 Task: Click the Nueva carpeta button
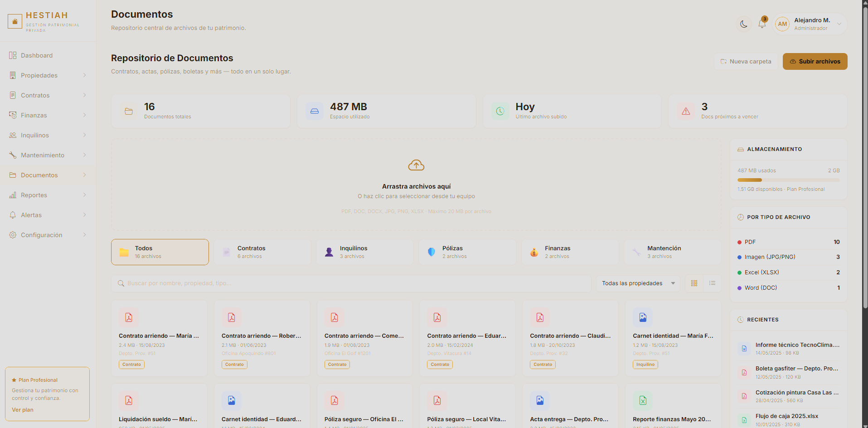pyautogui.click(x=746, y=61)
